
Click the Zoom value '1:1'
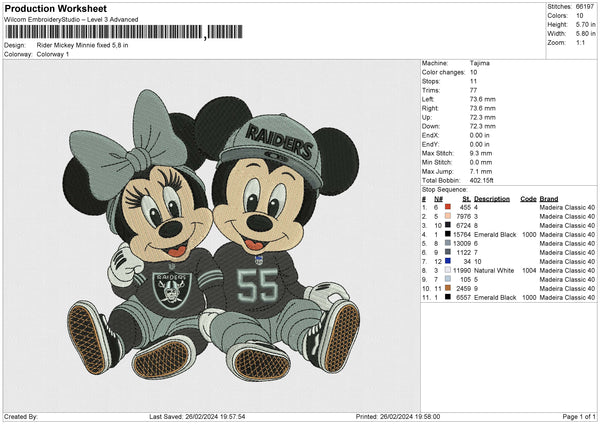coord(580,42)
